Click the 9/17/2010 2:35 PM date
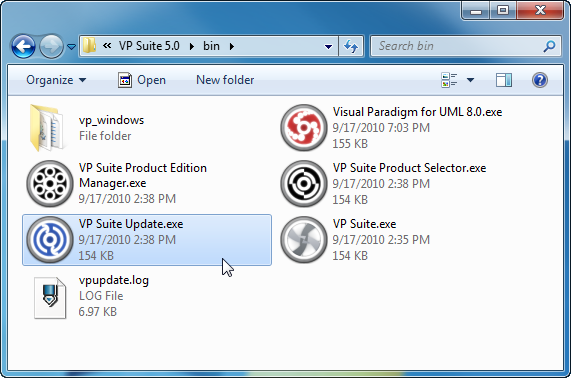Screen dimensions: 571x378 pos(381,240)
